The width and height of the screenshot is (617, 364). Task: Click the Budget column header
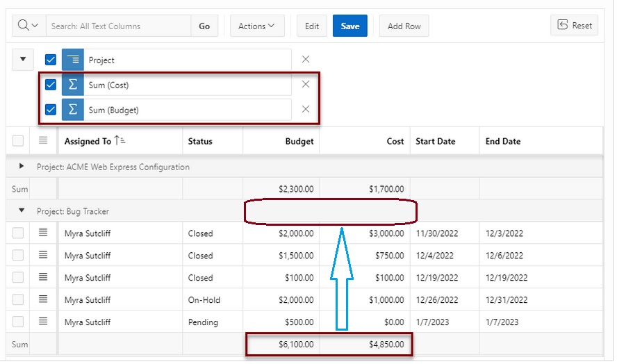281,141
